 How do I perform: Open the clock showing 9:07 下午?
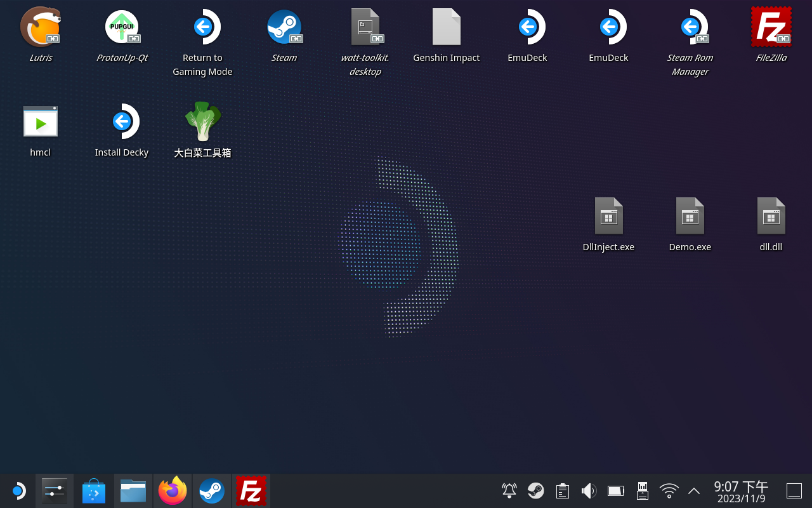(x=741, y=491)
